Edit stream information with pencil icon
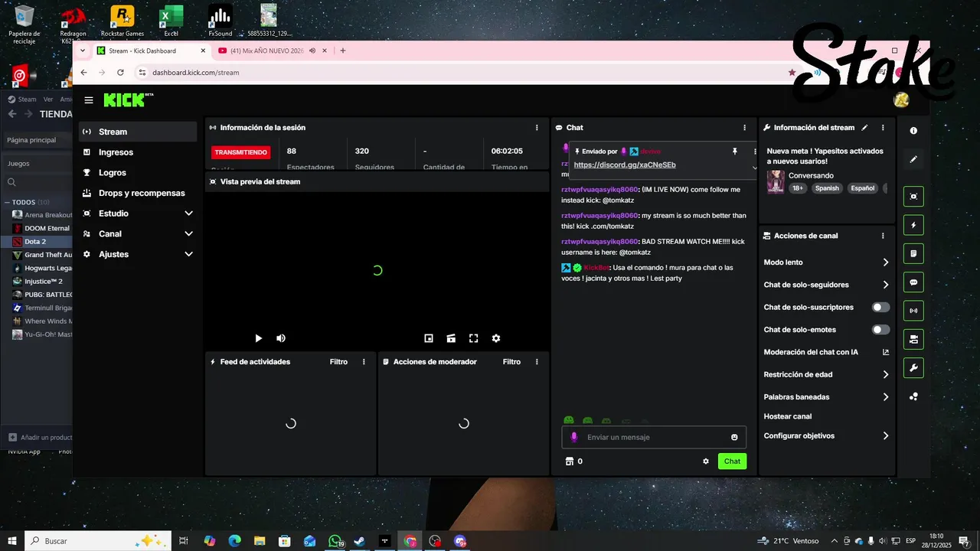Image resolution: width=980 pixels, height=551 pixels. (x=864, y=128)
